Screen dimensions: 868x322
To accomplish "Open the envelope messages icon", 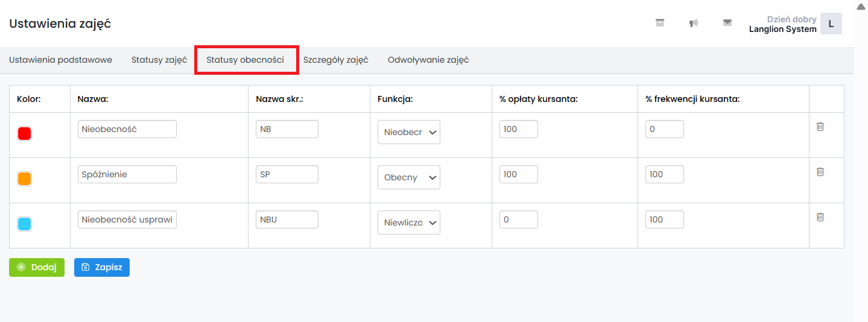I will pyautogui.click(x=727, y=23).
